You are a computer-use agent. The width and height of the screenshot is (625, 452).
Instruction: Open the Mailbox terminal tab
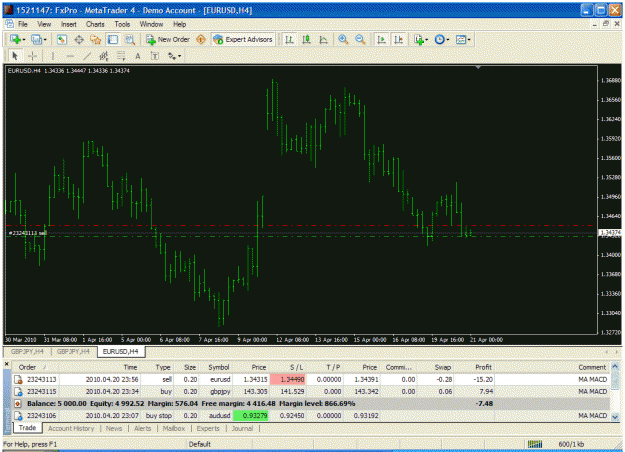coord(174,428)
